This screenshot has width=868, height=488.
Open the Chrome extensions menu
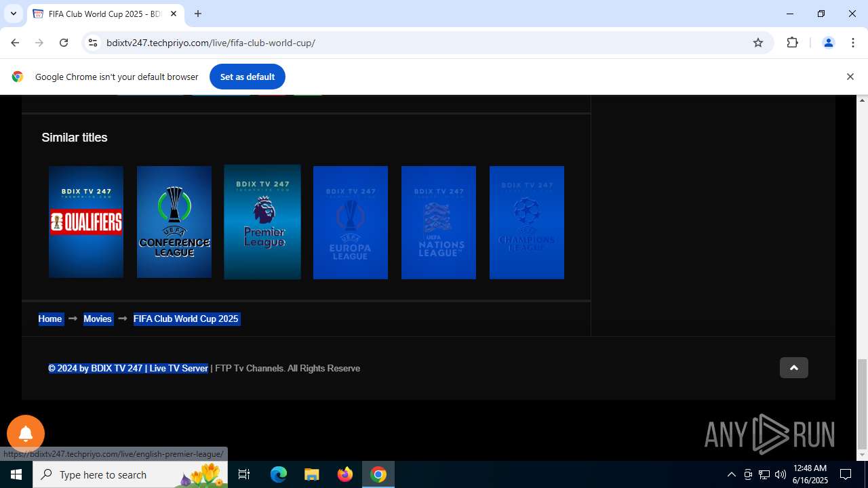792,43
